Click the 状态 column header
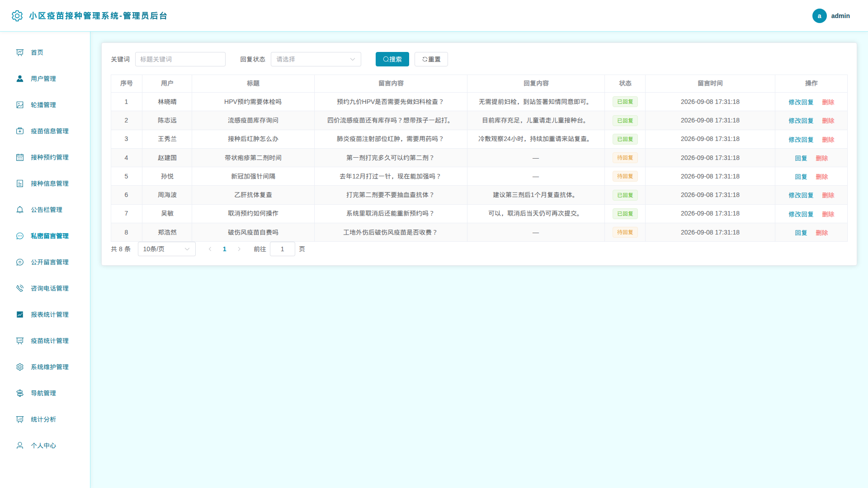Viewport: 868px width, 488px height. click(625, 83)
